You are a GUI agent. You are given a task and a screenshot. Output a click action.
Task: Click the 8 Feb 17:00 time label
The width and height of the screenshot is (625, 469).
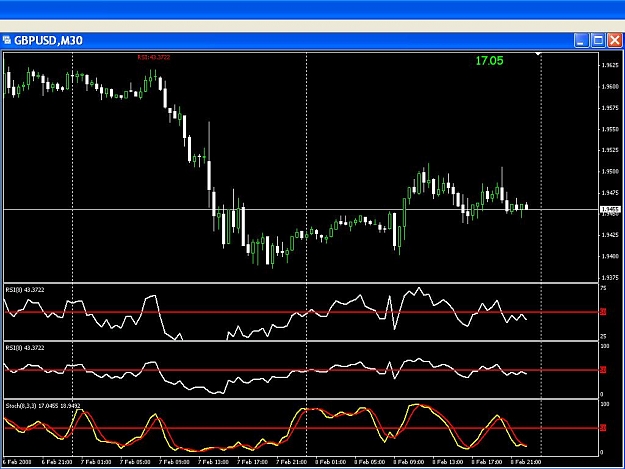pos(487,462)
